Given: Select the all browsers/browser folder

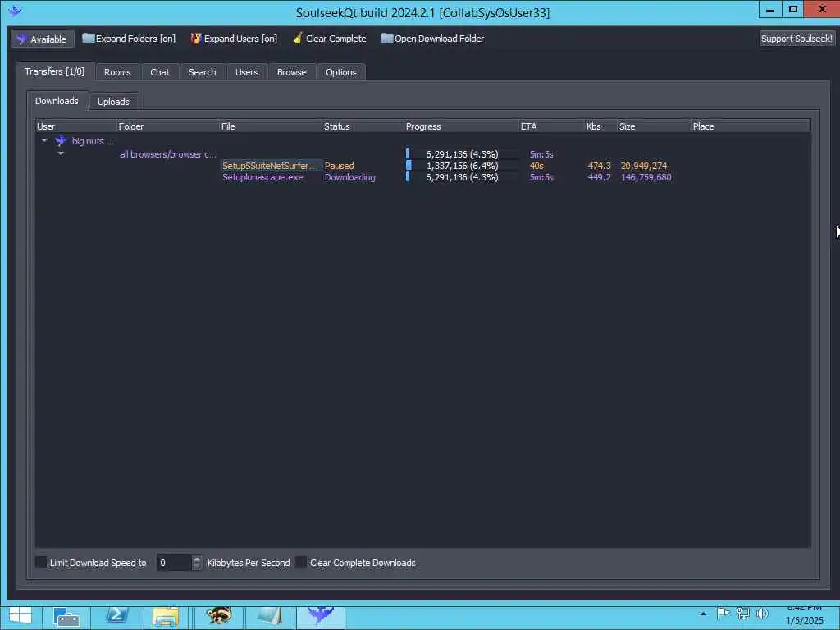Looking at the screenshot, I should tap(167, 154).
